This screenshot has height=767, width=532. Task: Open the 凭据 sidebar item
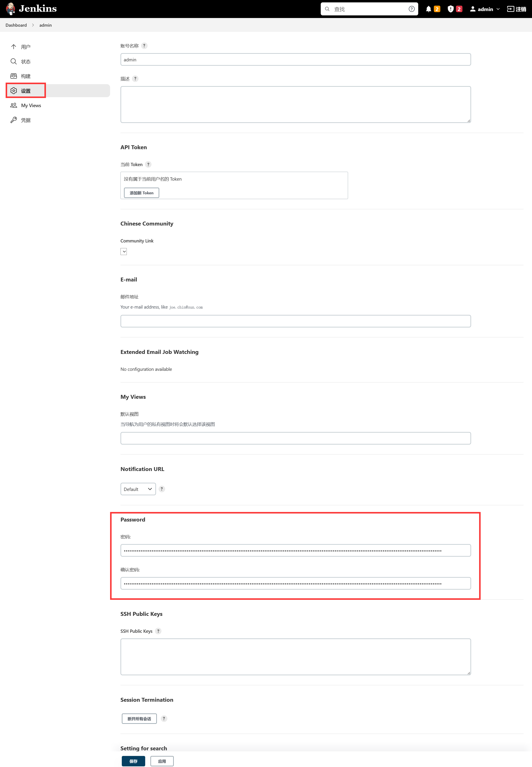click(26, 120)
